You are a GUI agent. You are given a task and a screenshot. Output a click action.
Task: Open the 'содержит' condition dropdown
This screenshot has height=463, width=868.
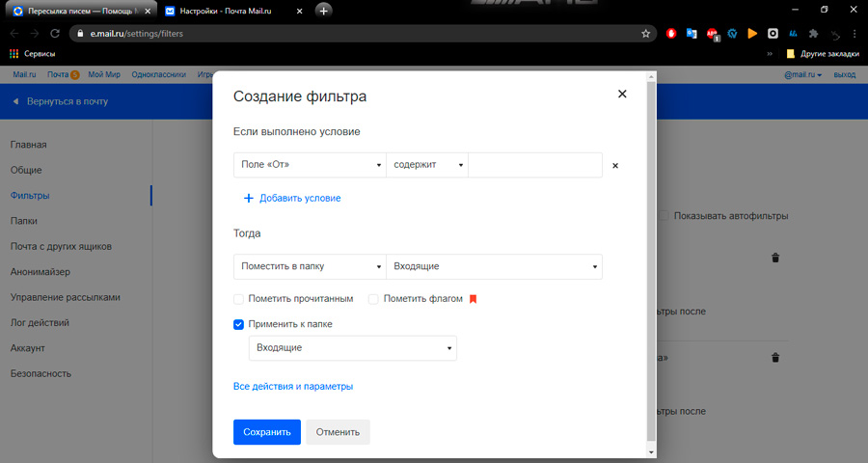tap(427, 165)
